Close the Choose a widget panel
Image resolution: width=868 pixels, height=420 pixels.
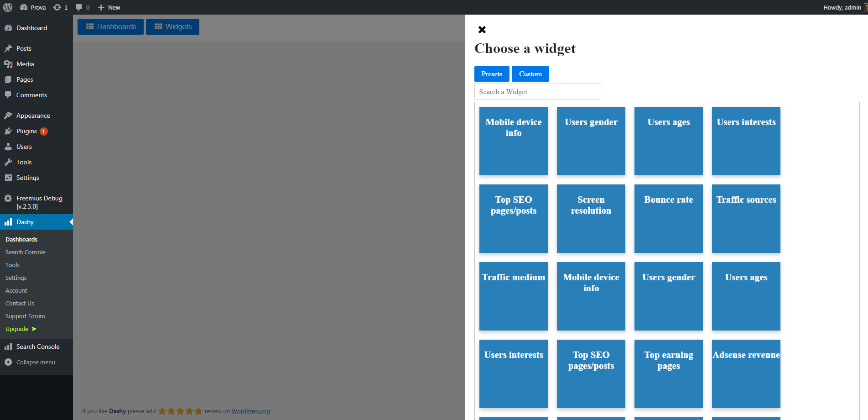coord(482,30)
